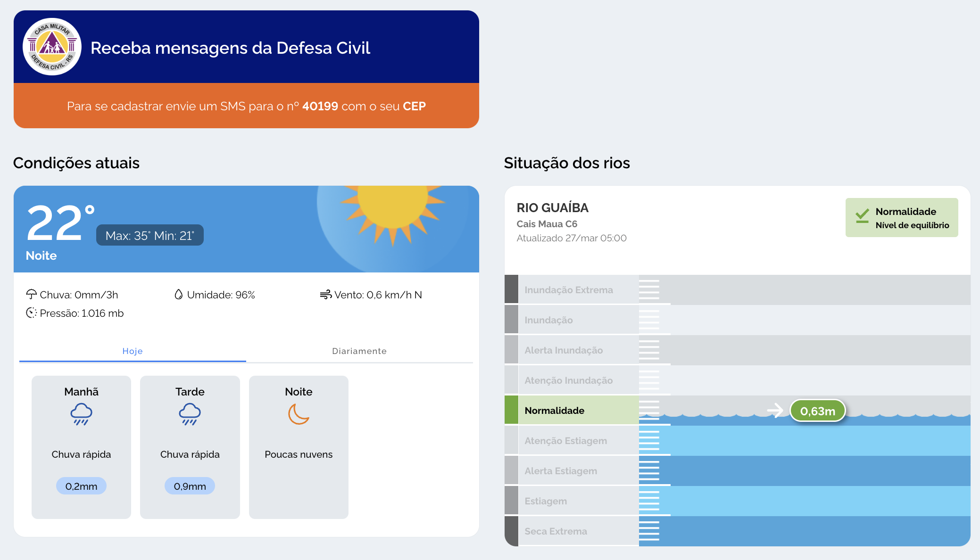This screenshot has height=560, width=980.
Task: Click the sun illustration in weather card
Action: [392, 207]
